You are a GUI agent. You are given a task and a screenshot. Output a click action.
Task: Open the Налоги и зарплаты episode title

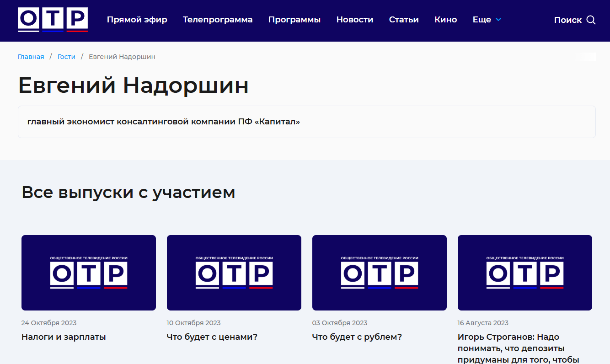pyautogui.click(x=64, y=337)
